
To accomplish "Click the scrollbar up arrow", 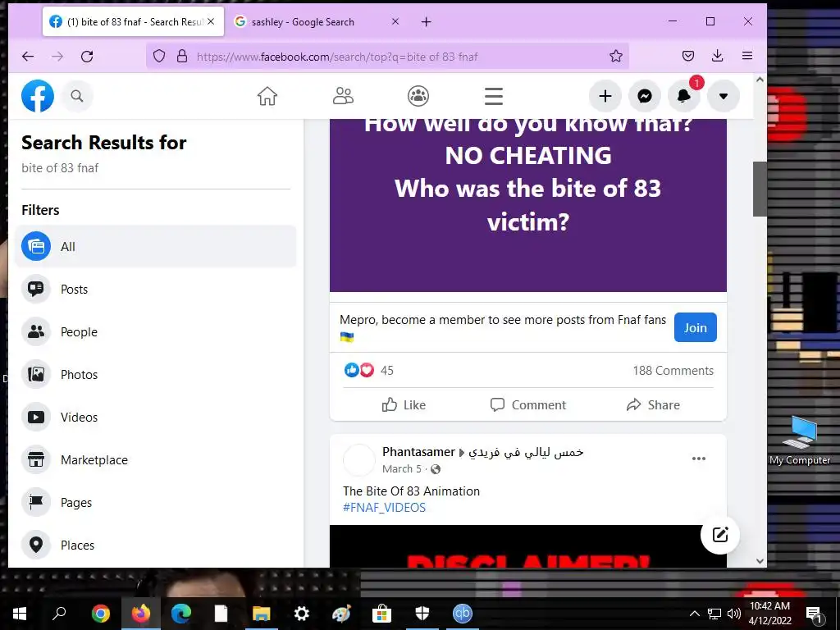I will click(x=760, y=80).
